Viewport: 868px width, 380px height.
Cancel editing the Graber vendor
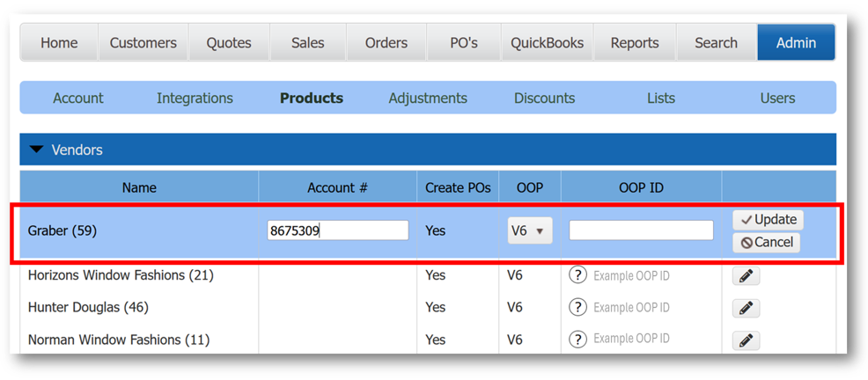[767, 242]
